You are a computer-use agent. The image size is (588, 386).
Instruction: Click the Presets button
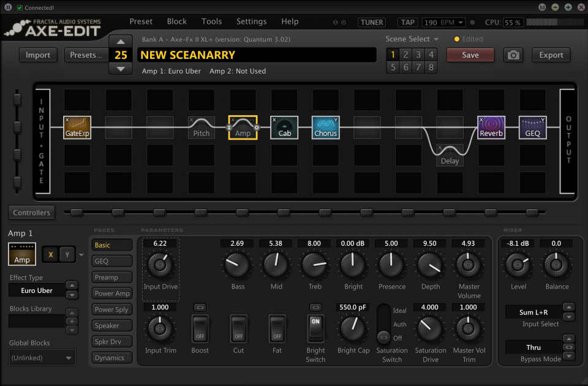click(x=86, y=55)
